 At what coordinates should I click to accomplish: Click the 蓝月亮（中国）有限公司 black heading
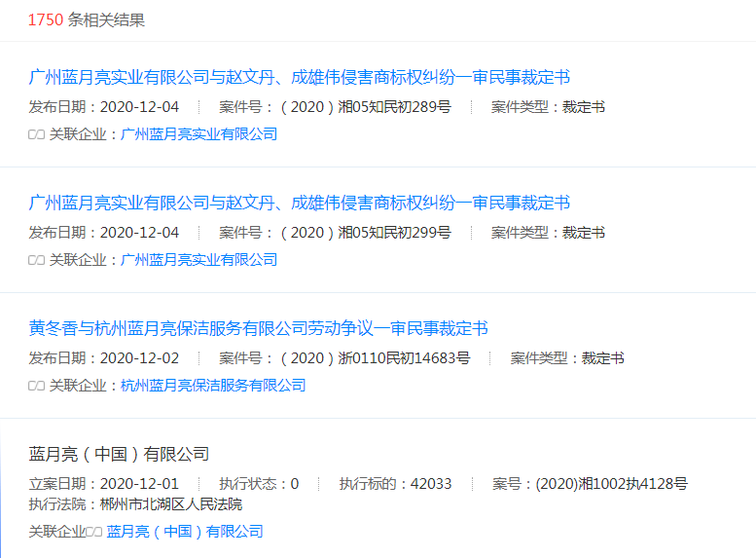[119, 454]
